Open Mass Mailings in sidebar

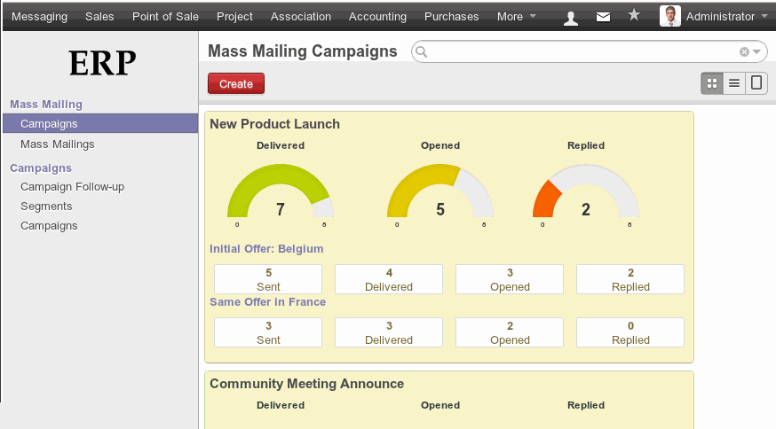tap(57, 144)
